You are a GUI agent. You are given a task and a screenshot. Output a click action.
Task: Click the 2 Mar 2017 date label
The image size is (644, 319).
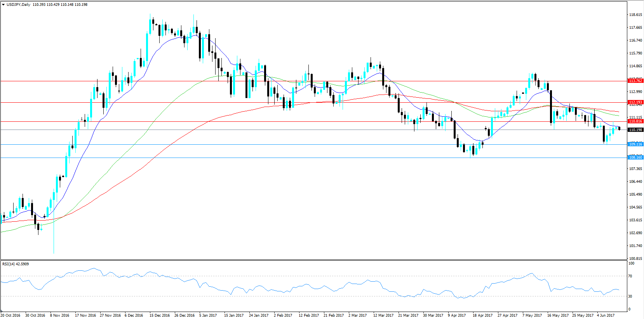[358, 315]
